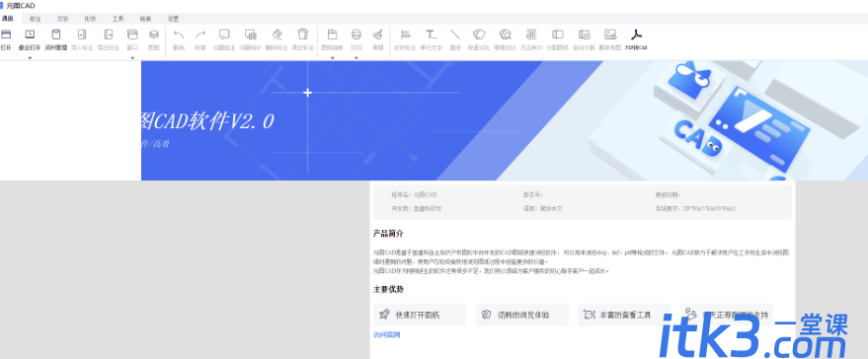Click the 快速对比 (Quick compare) icon
The height and width of the screenshot is (359, 868).
click(x=479, y=35)
